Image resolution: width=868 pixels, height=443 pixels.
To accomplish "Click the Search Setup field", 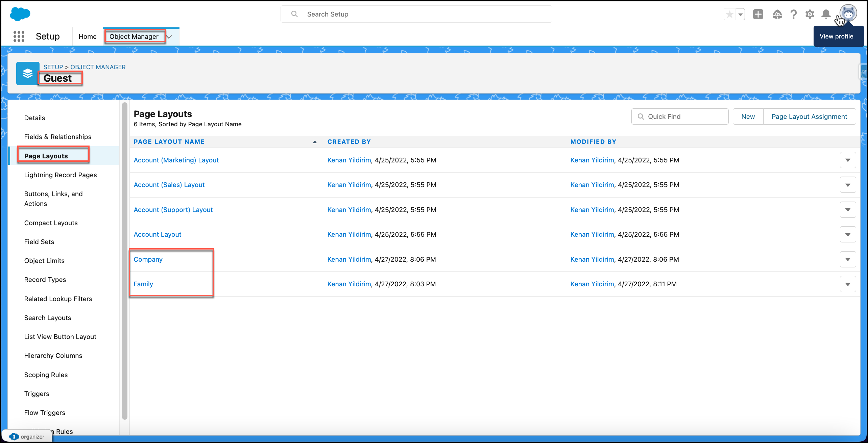I will coord(416,14).
